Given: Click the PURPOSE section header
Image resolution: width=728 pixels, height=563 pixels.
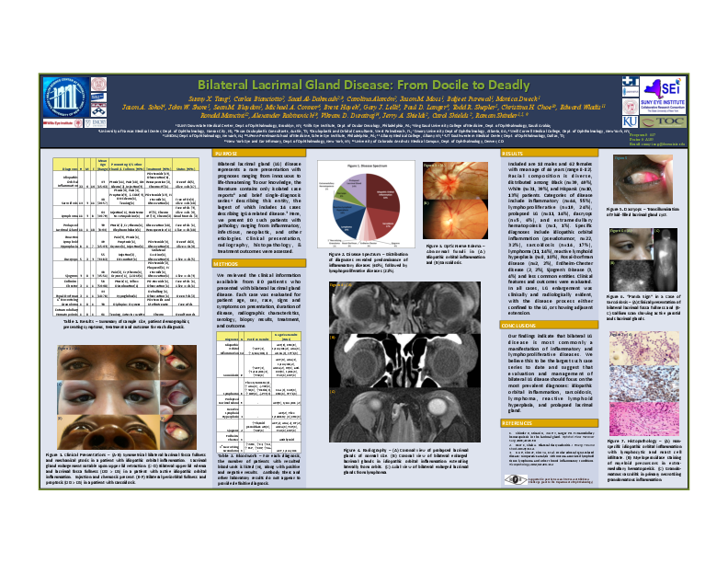Looking at the screenshot, I should [226, 155].
